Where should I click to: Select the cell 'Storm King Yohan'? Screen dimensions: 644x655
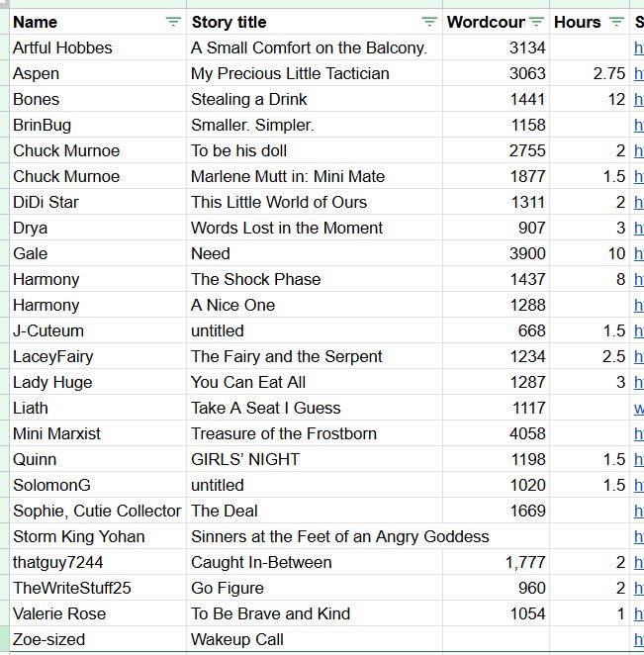click(98, 536)
